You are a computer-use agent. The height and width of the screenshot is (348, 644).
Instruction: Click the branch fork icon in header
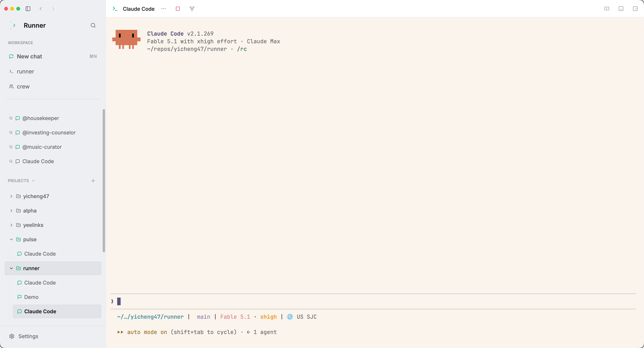[192, 9]
